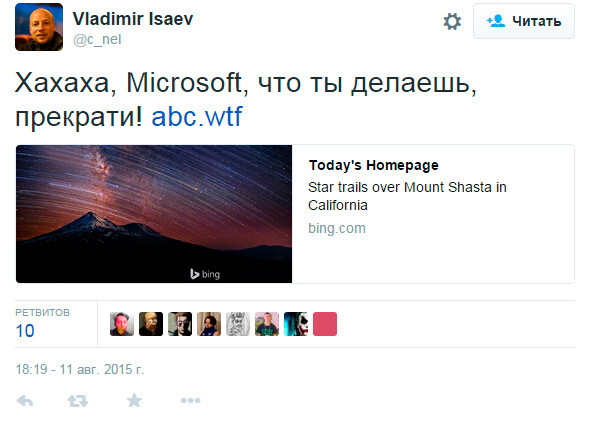
Task: Open the Joker face retweeter avatar
Action: point(296,324)
